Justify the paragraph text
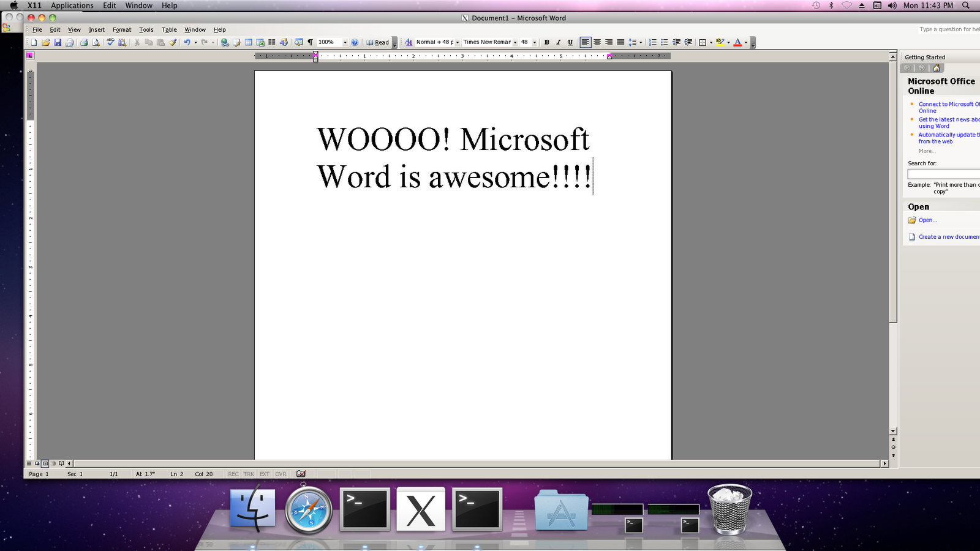This screenshot has height=551, width=980. 620,42
